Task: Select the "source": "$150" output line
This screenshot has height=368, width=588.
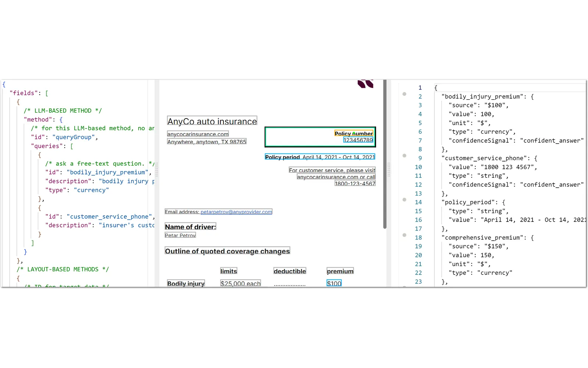Action: coord(478,247)
